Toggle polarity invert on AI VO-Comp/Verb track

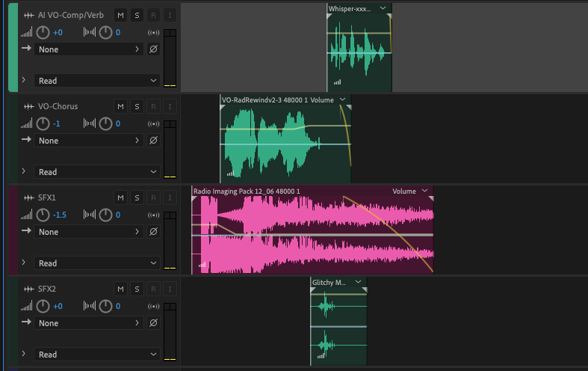click(x=153, y=49)
